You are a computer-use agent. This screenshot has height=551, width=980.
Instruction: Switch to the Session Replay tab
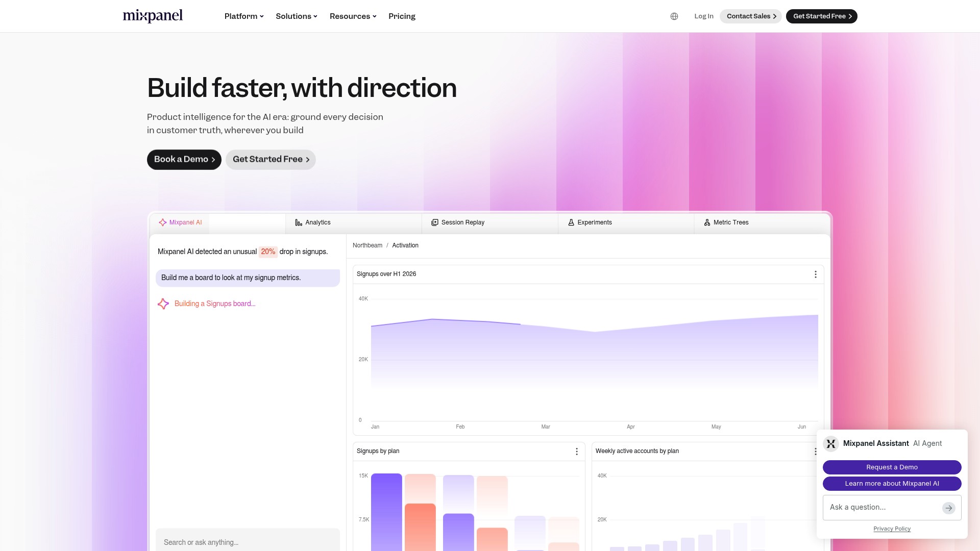(x=490, y=223)
